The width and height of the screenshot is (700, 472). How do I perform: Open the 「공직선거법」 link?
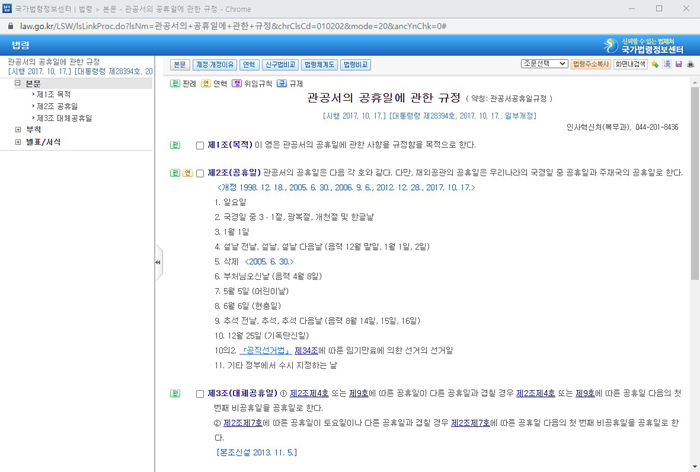tap(266, 351)
